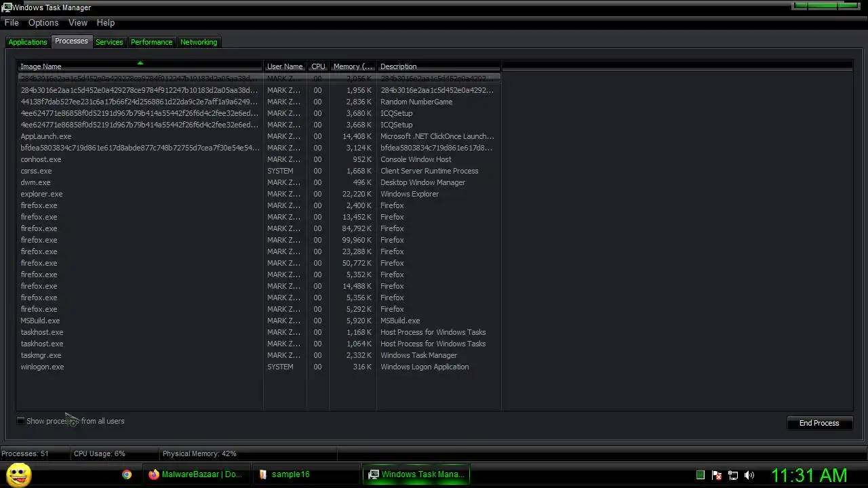Select the taskmgr.exe process
This screenshot has height=488, width=868.
point(41,355)
